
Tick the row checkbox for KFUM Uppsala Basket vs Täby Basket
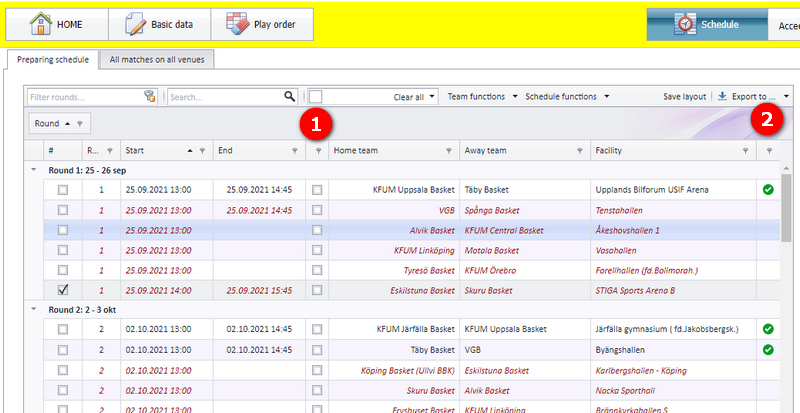pyautogui.click(x=63, y=190)
